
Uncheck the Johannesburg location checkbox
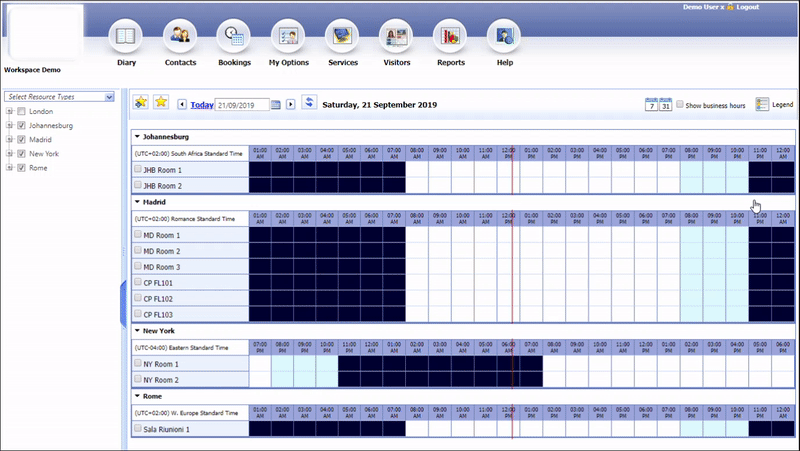(x=21, y=126)
